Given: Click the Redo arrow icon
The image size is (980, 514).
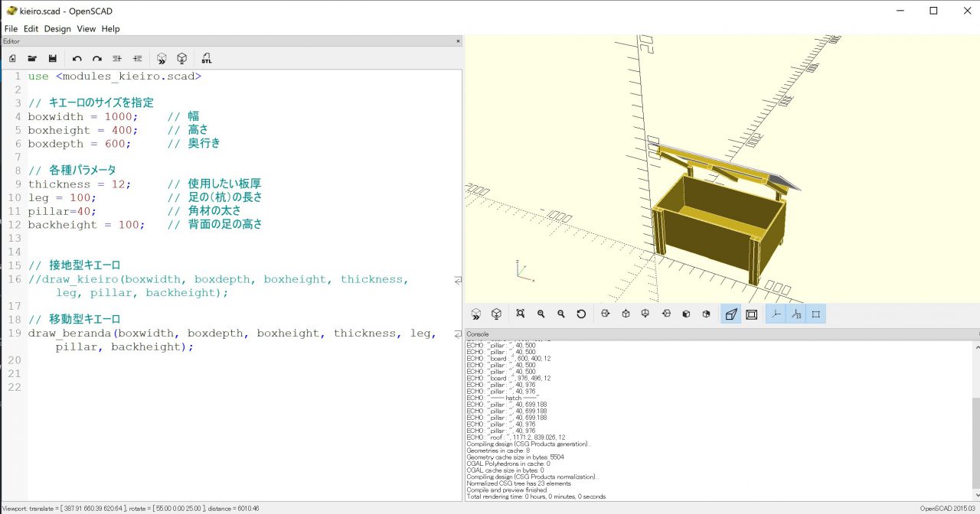Looking at the screenshot, I should point(97,58).
